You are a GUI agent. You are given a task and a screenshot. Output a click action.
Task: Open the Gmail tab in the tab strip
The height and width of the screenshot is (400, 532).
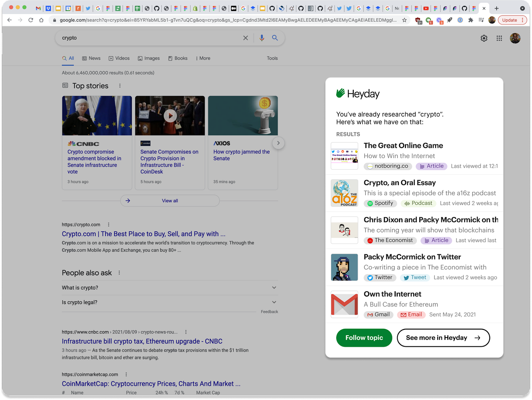38,8
